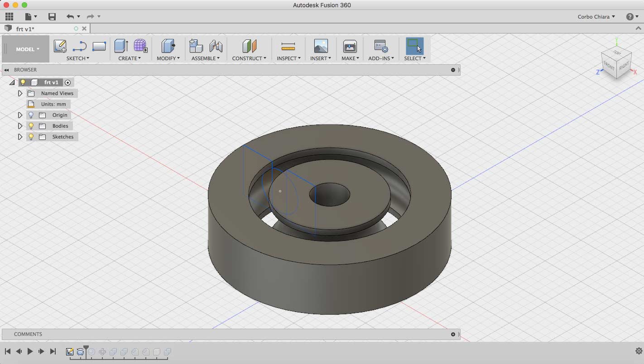Select the Press Pull tool
Viewport: 644px width, 364px height.
[x=168, y=46]
